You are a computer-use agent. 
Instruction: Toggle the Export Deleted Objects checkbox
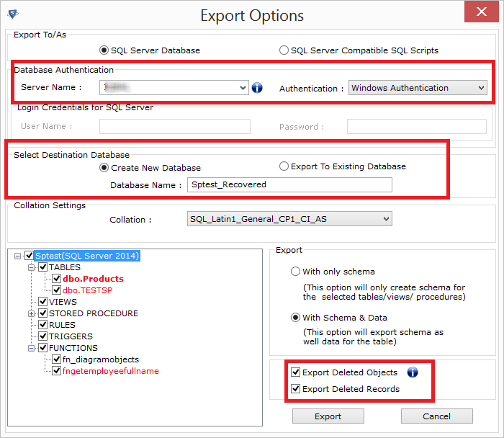[295, 372]
